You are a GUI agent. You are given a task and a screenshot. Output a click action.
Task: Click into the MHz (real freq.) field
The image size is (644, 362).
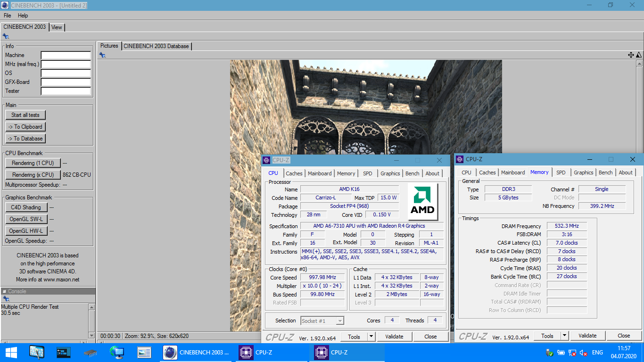pyautogui.click(x=66, y=65)
